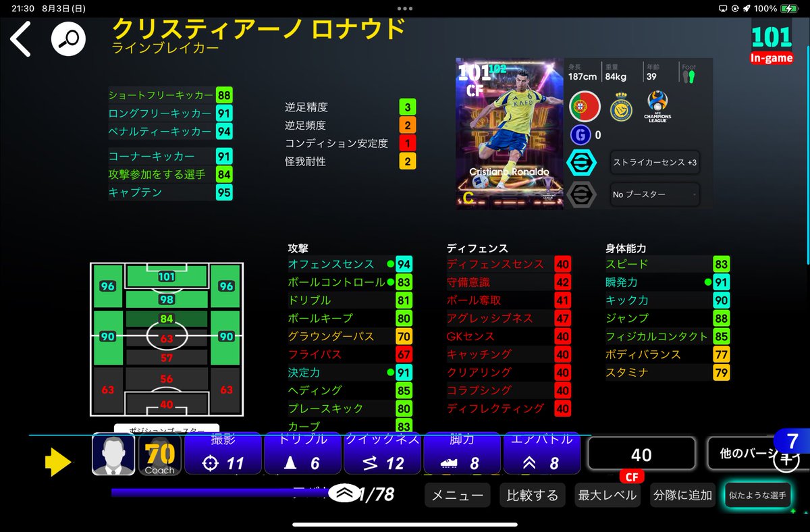The width and height of the screenshot is (810, 532).
Task: Tap the アグレッシブネス stat row
Action: [508, 318]
